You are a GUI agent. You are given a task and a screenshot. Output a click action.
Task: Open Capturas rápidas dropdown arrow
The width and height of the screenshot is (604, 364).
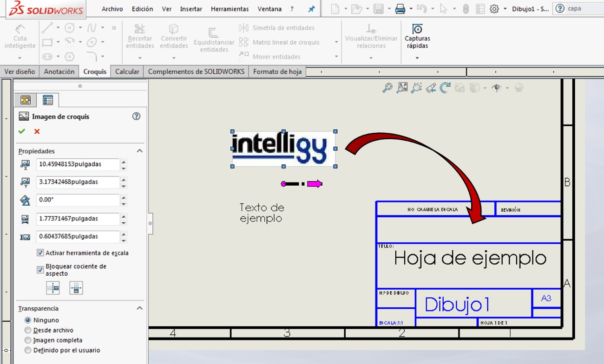(417, 58)
